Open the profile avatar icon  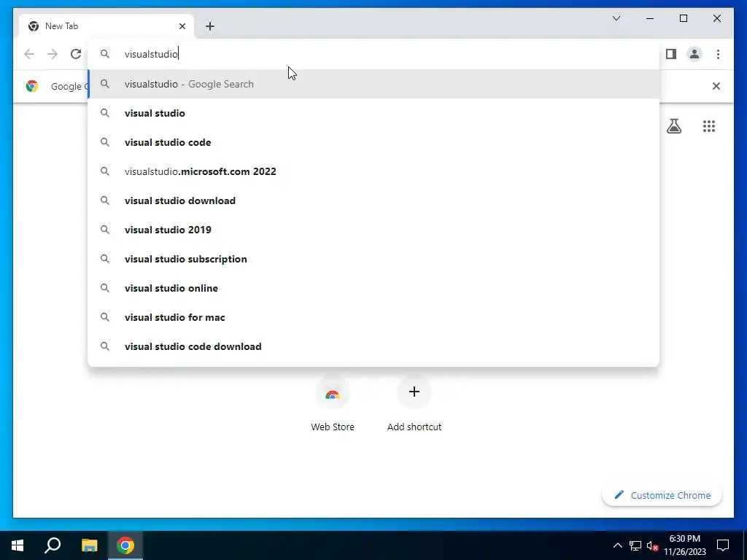pyautogui.click(x=694, y=54)
